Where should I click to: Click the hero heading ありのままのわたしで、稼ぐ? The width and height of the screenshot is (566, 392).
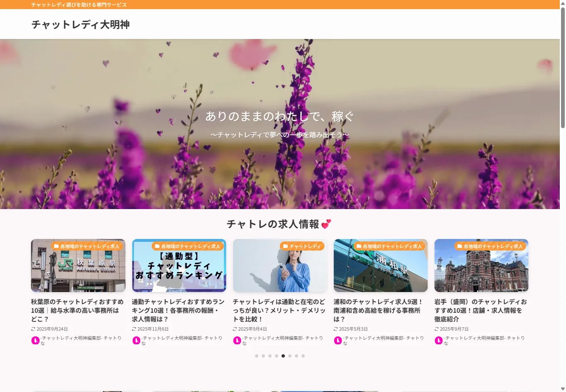pos(279,117)
